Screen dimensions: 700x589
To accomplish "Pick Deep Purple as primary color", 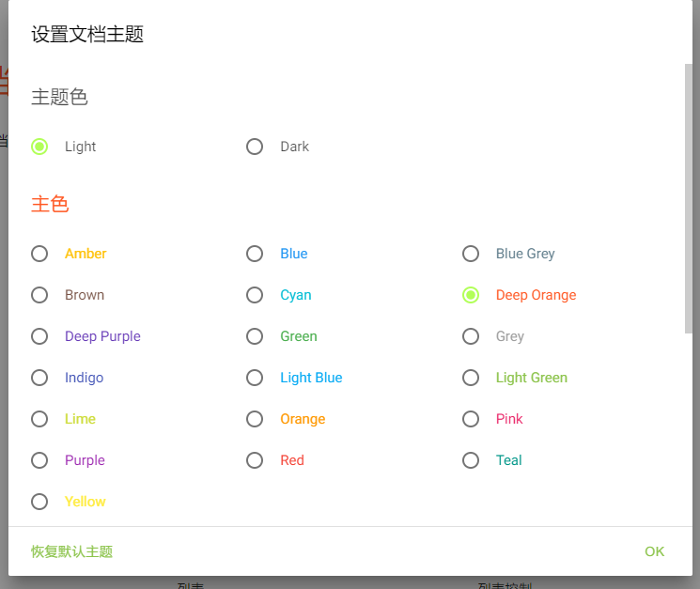I will click(x=39, y=336).
